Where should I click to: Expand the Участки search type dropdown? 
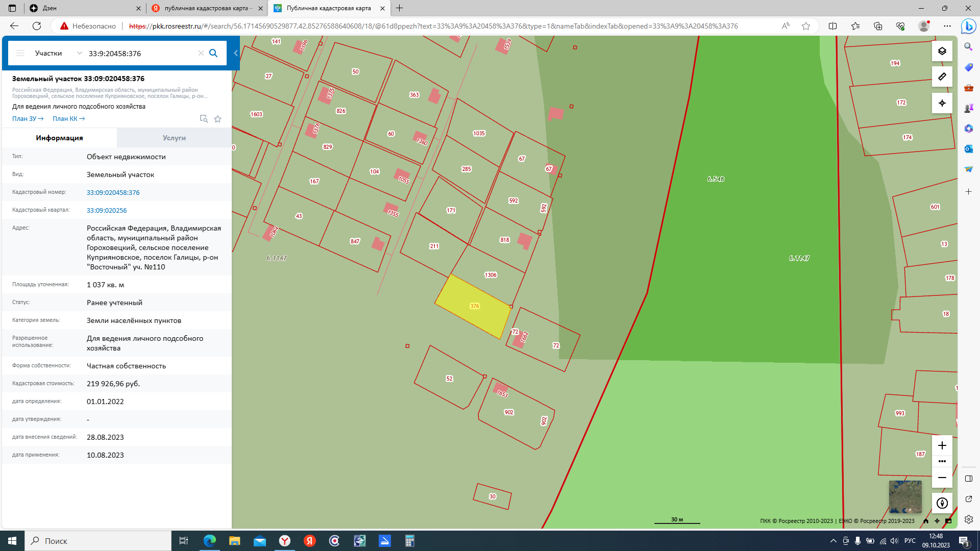pos(79,53)
